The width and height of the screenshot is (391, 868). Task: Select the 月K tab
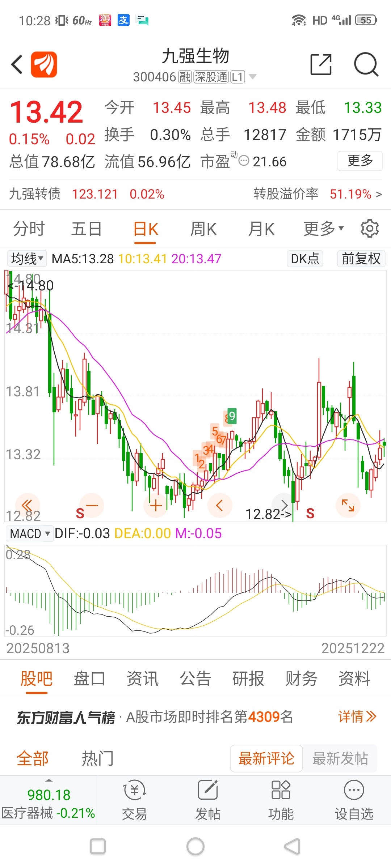pos(261,229)
